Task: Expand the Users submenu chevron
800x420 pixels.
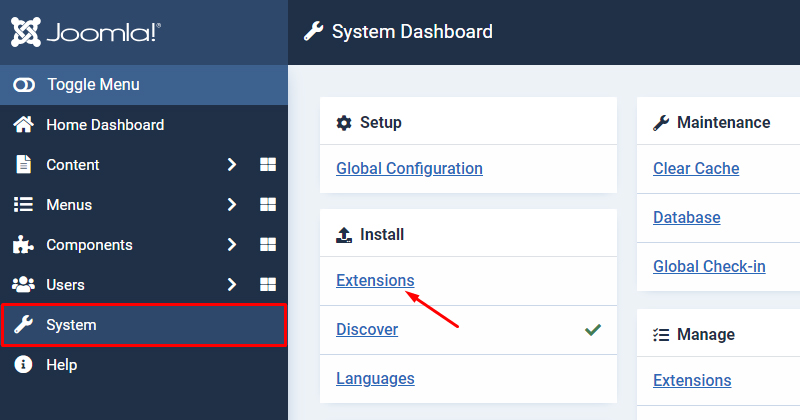Action: click(x=231, y=285)
